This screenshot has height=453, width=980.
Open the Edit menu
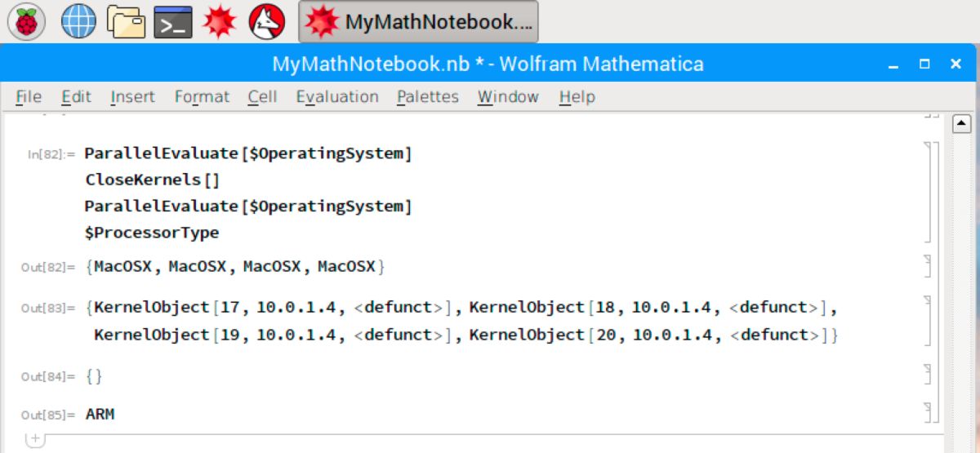tap(76, 96)
